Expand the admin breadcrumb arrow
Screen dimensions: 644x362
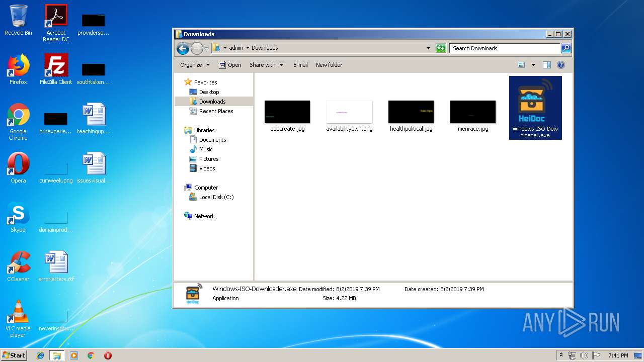248,48
